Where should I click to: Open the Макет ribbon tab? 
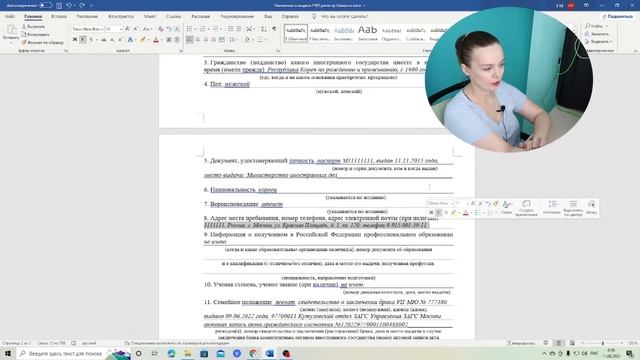tap(150, 16)
